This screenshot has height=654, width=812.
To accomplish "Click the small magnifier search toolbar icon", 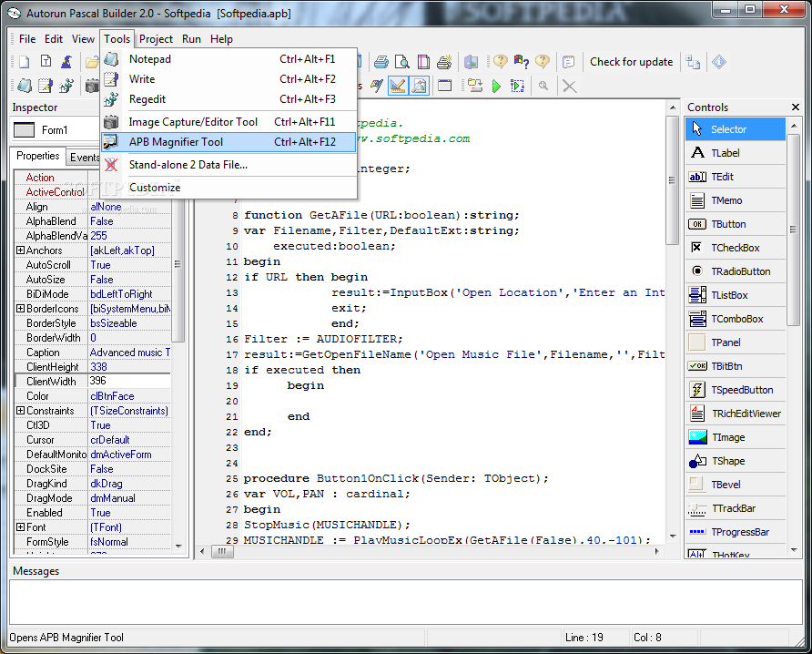I will [543, 86].
